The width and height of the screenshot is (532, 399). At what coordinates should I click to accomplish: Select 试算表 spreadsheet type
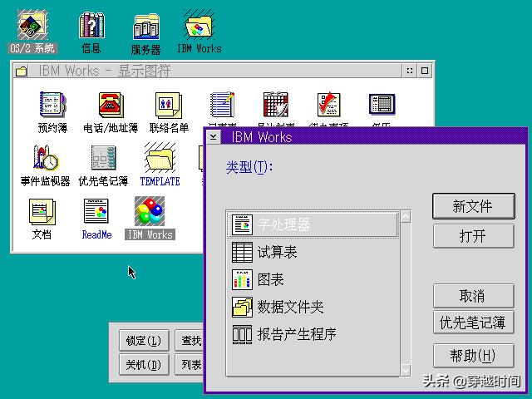point(313,252)
